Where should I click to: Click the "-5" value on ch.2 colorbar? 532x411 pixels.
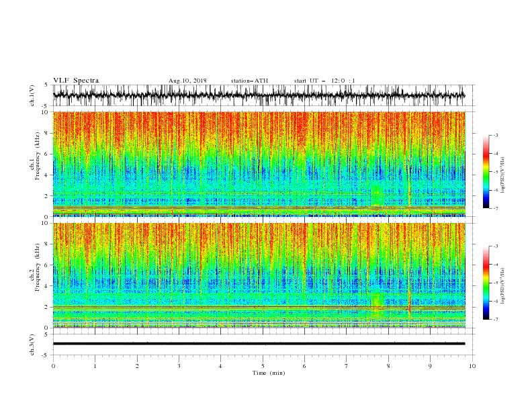pos(495,283)
